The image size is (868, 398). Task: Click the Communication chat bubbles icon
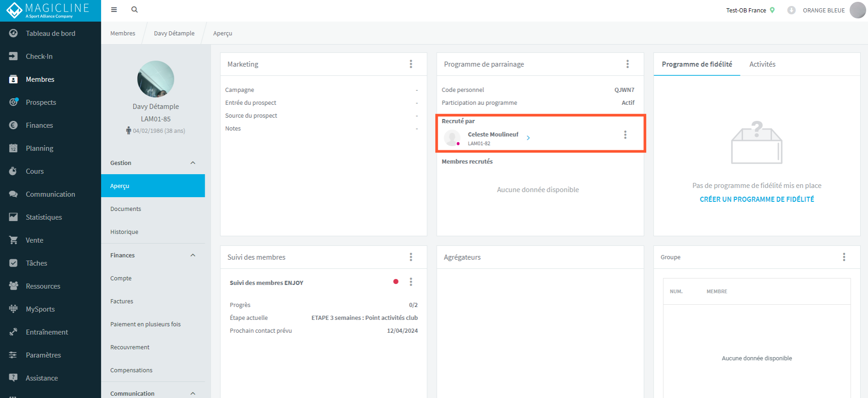point(13,194)
